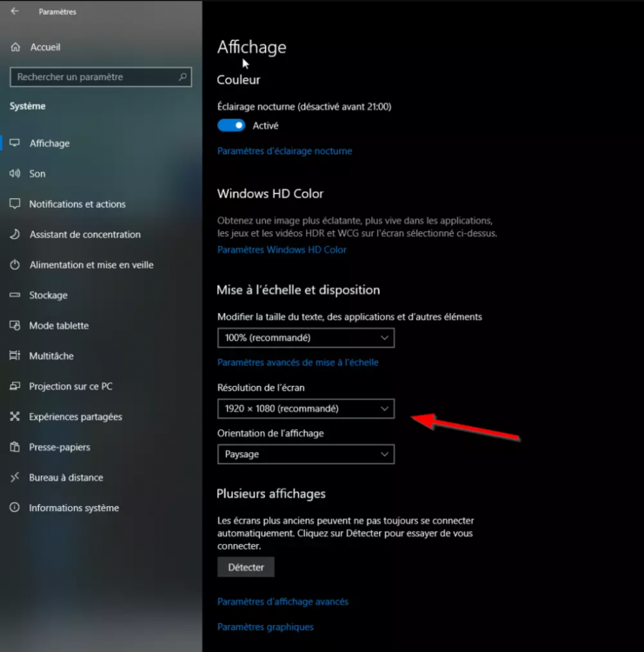The image size is (644, 652).
Task: Go to Accueil in the sidebar
Action: pyautogui.click(x=45, y=48)
